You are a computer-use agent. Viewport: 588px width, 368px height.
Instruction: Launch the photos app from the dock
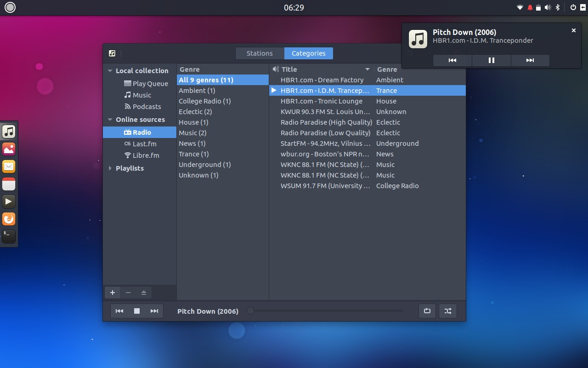pos(9,149)
